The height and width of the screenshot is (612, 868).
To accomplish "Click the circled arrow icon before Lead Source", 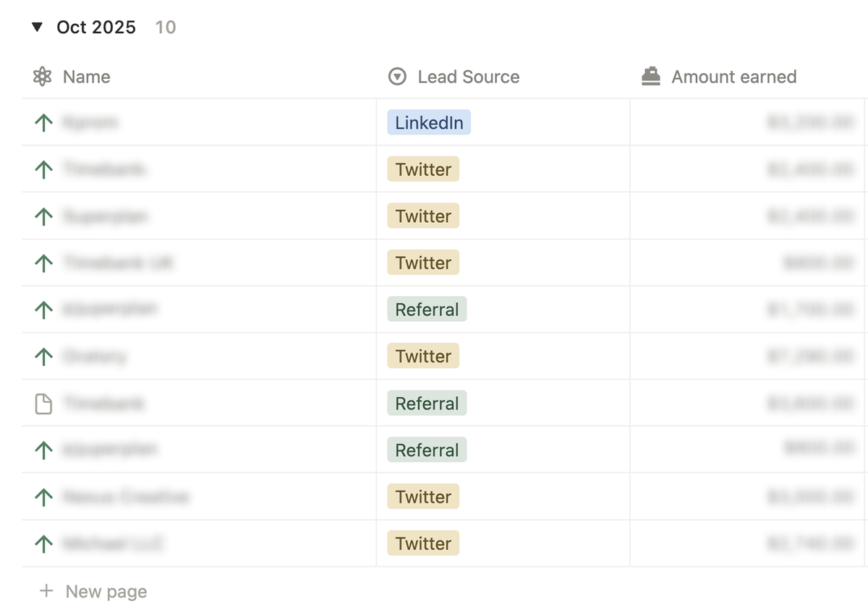I will coord(397,76).
